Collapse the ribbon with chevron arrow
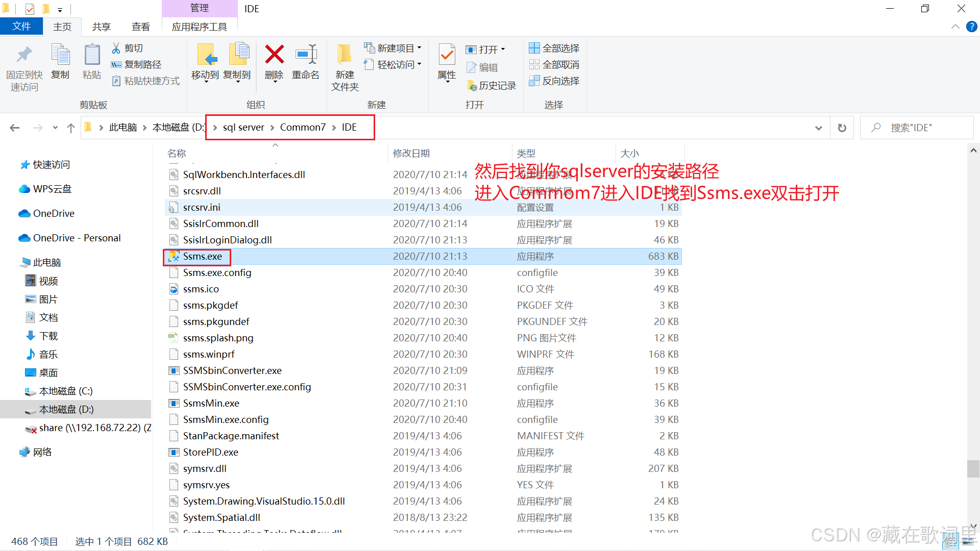The image size is (980, 551). 955,27
